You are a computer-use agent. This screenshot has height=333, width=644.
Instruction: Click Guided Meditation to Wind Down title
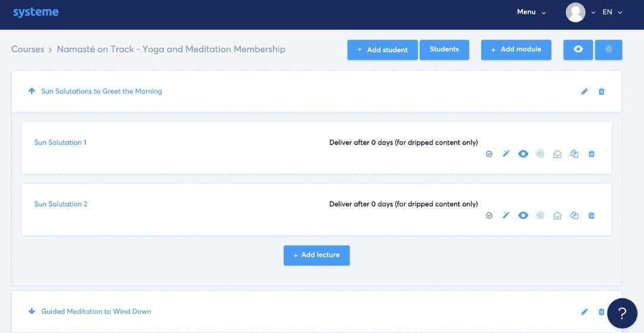96,312
